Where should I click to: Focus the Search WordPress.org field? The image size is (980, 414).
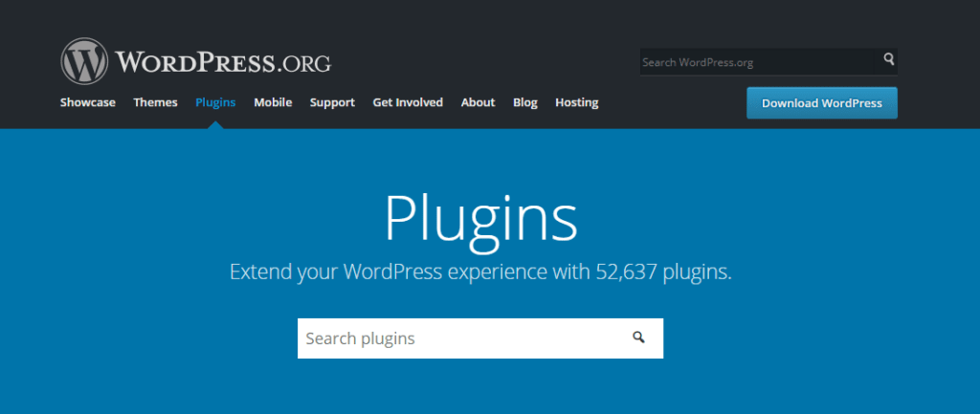click(x=756, y=62)
